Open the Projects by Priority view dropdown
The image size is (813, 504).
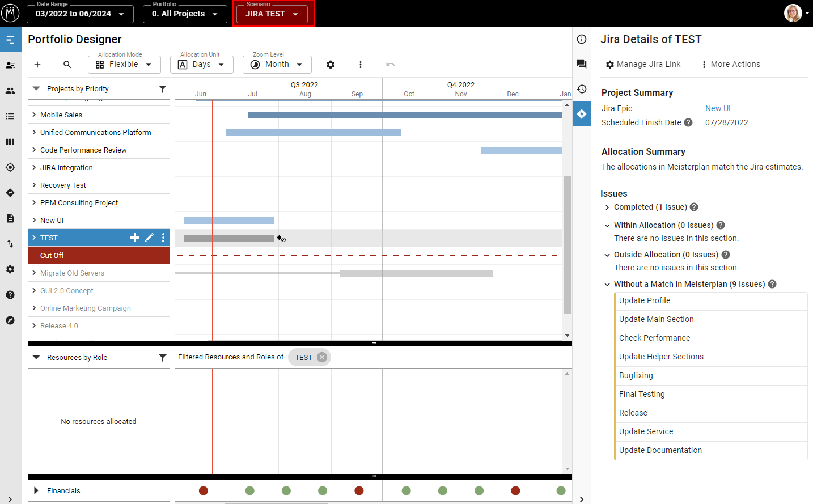pyautogui.click(x=36, y=89)
